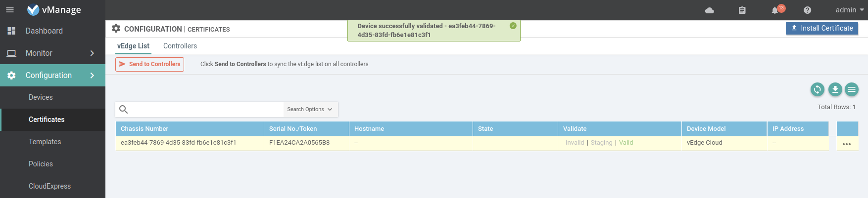
Task: Open the help question mark icon
Action: (x=807, y=10)
